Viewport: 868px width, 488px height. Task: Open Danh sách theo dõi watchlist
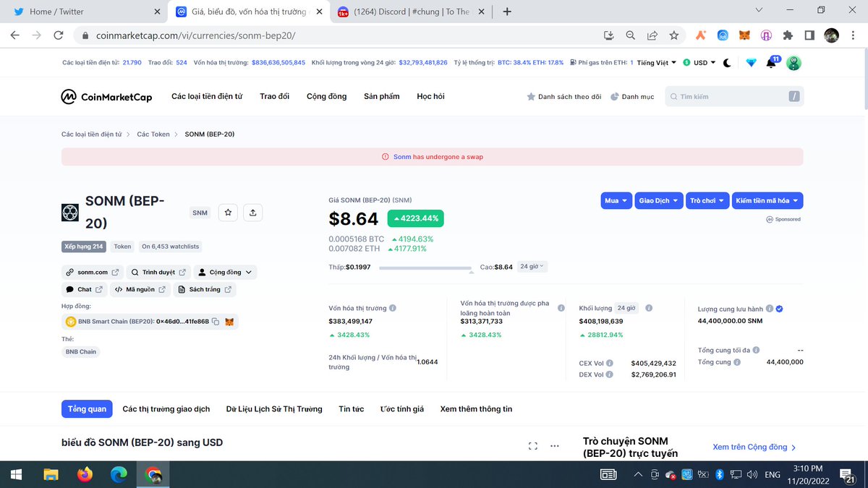click(563, 97)
